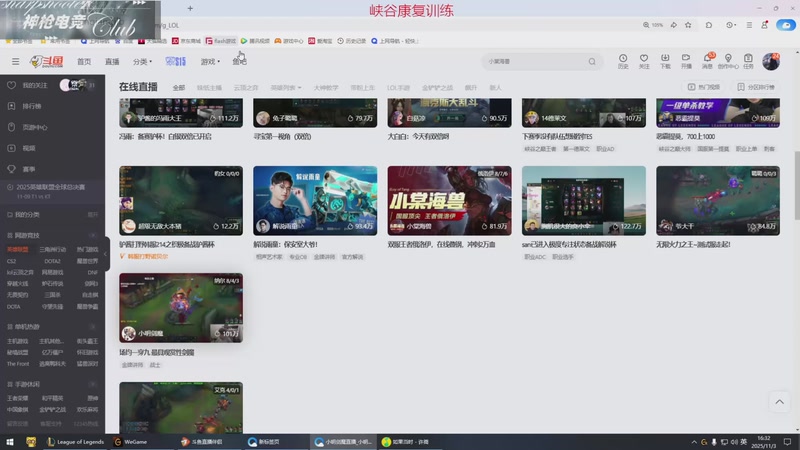Open the hamburger menu beside Douyu logo
This screenshot has height=450, width=800.
click(x=16, y=61)
